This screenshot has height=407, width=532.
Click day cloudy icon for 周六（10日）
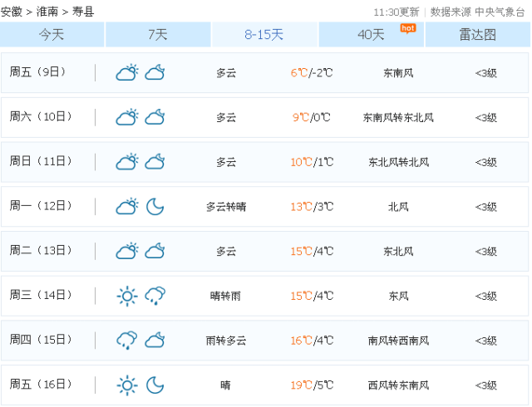(x=127, y=117)
